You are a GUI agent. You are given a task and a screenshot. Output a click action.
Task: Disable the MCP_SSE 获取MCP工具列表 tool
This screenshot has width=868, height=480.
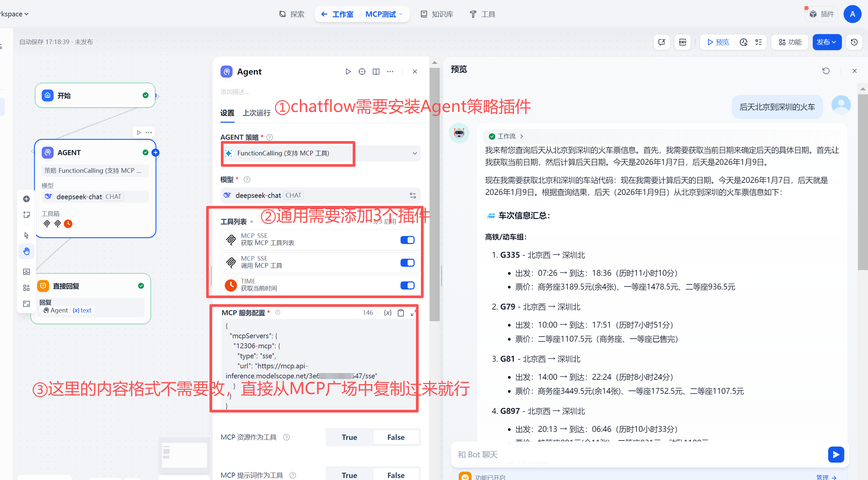(x=407, y=240)
